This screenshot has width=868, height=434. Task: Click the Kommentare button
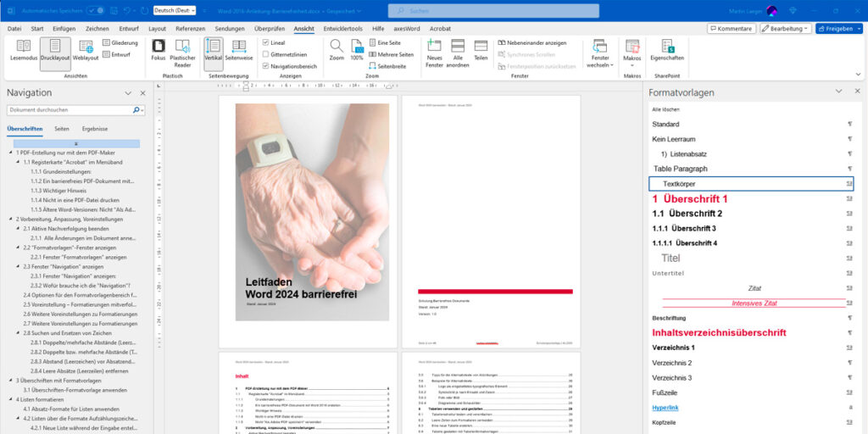[731, 28]
